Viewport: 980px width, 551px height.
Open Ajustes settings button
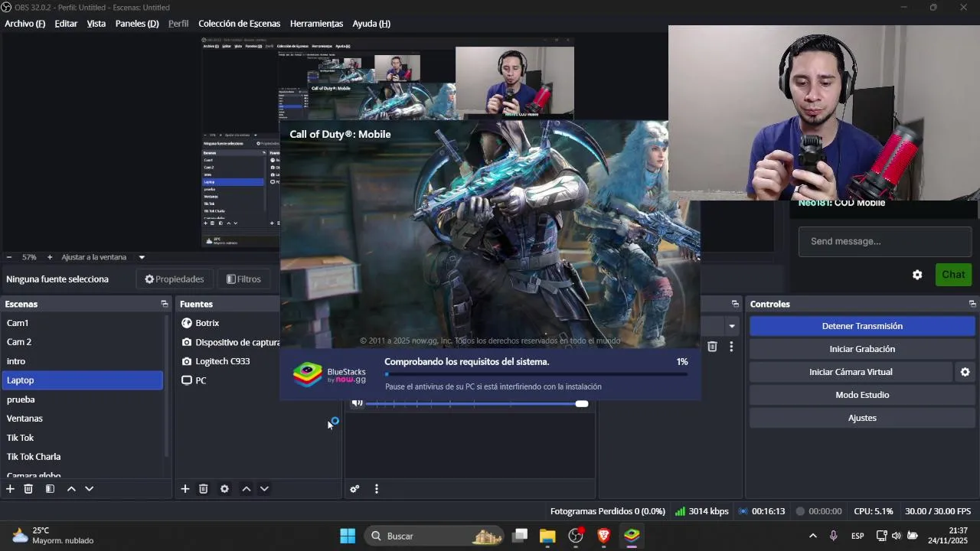[x=862, y=418]
